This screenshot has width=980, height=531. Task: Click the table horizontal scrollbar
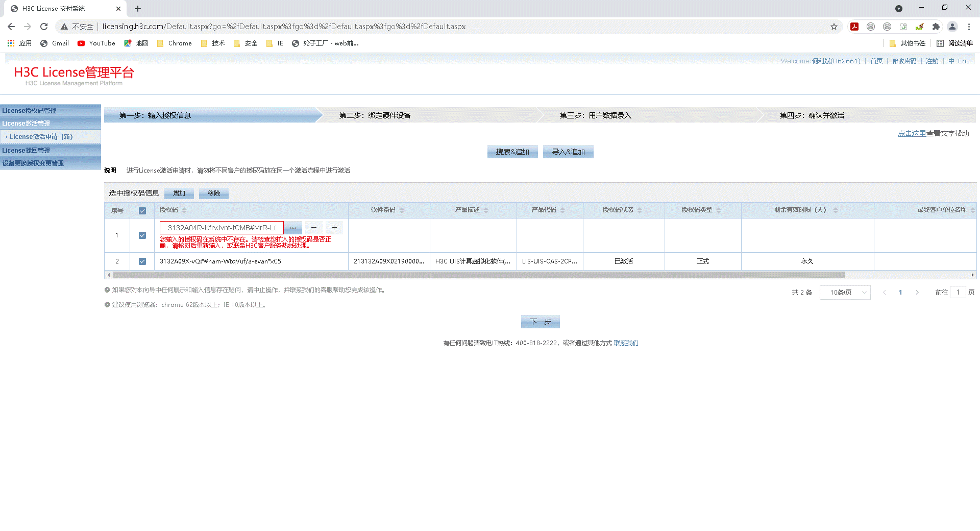point(479,275)
